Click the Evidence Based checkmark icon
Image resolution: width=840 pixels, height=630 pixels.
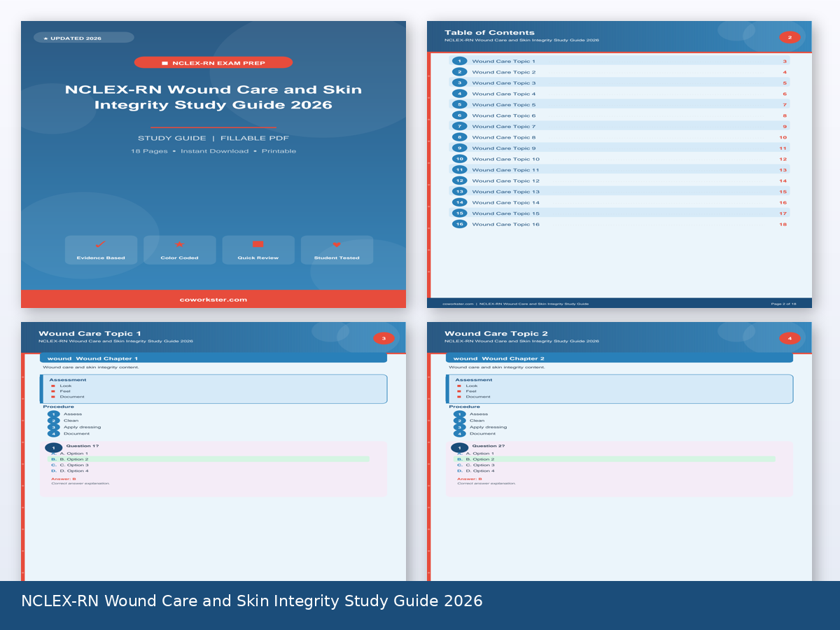tap(100, 244)
